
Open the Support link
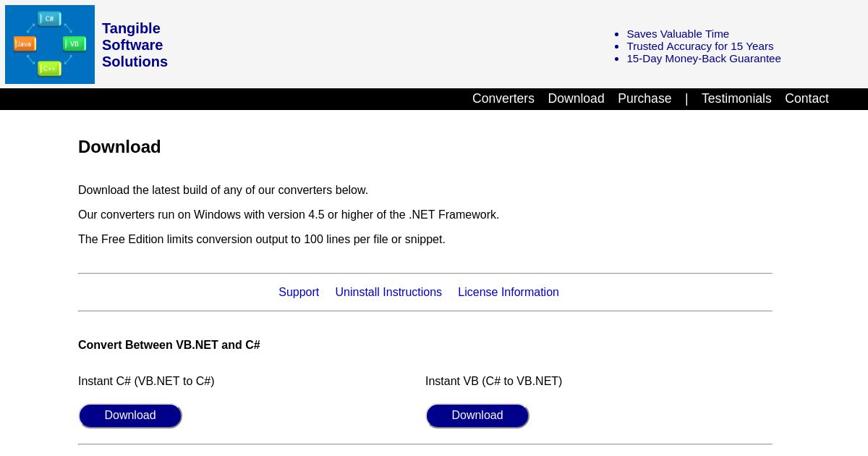[299, 292]
